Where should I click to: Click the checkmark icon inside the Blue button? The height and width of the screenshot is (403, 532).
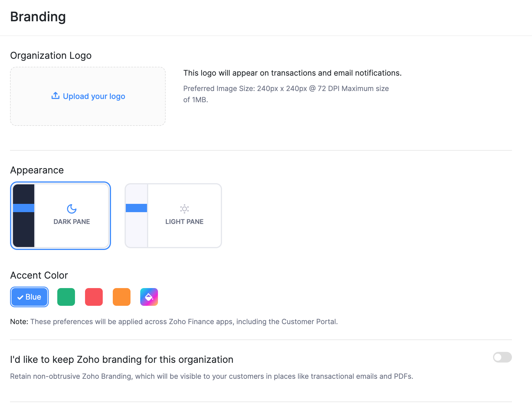click(x=20, y=297)
